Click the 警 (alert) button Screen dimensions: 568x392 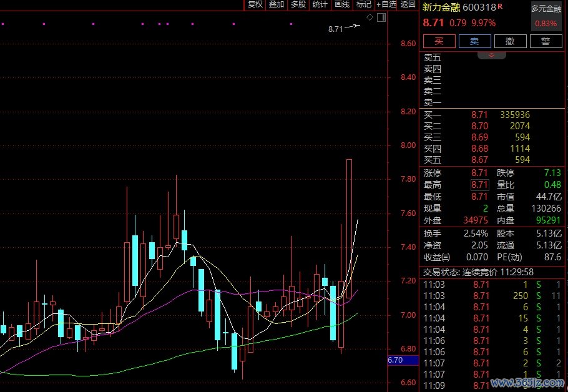point(546,41)
